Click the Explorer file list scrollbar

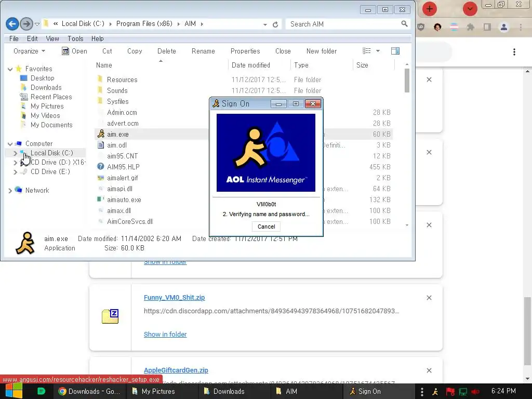pos(407,81)
